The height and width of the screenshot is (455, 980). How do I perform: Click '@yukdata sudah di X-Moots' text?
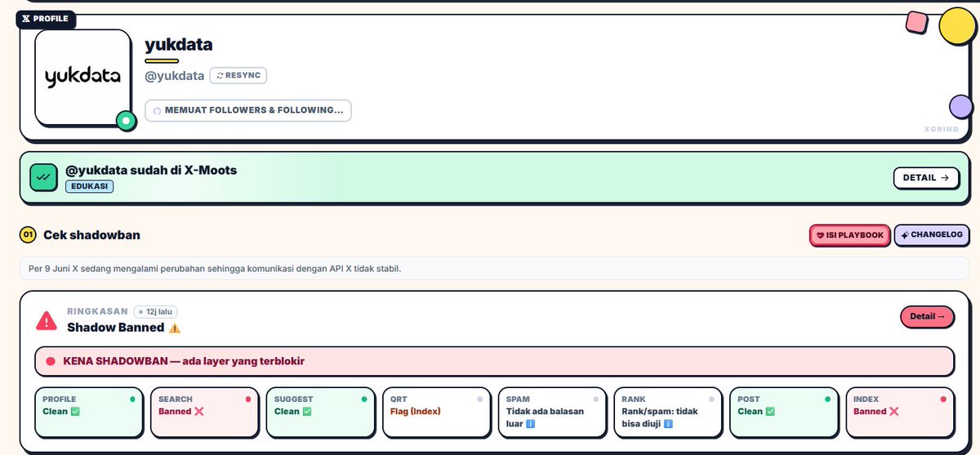[151, 170]
